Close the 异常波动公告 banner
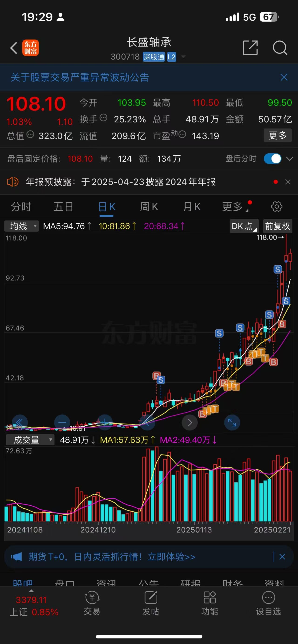 [284, 77]
